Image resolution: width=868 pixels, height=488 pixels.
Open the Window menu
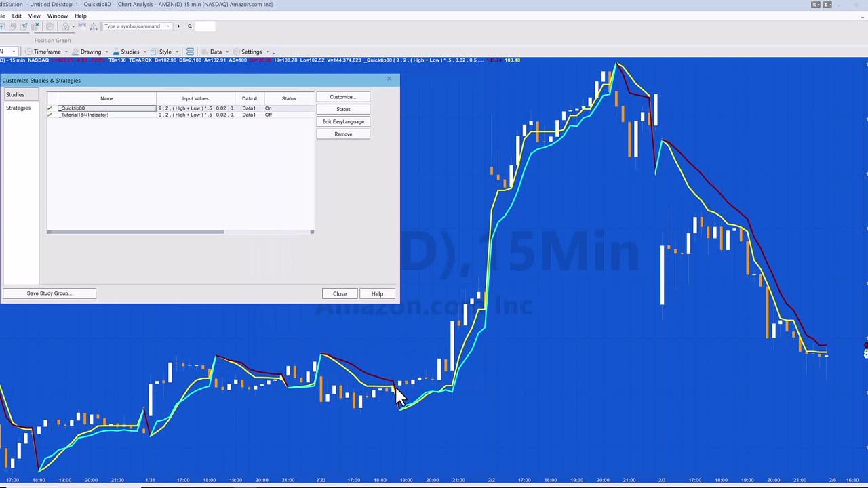58,16
